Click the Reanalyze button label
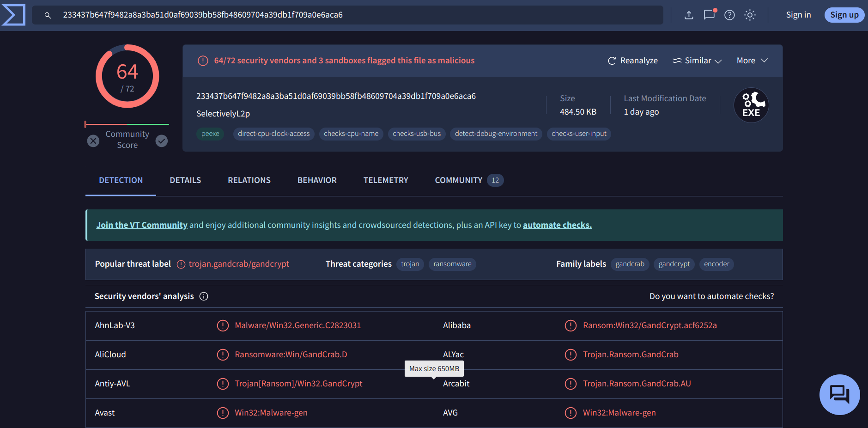This screenshot has height=428, width=868. pos(639,61)
